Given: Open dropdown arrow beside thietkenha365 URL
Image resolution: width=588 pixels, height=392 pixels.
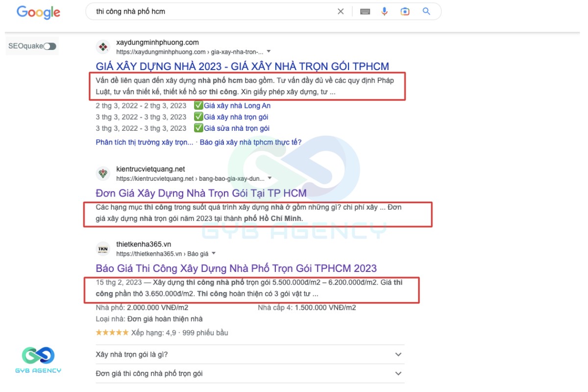Looking at the screenshot, I should coord(214,253).
